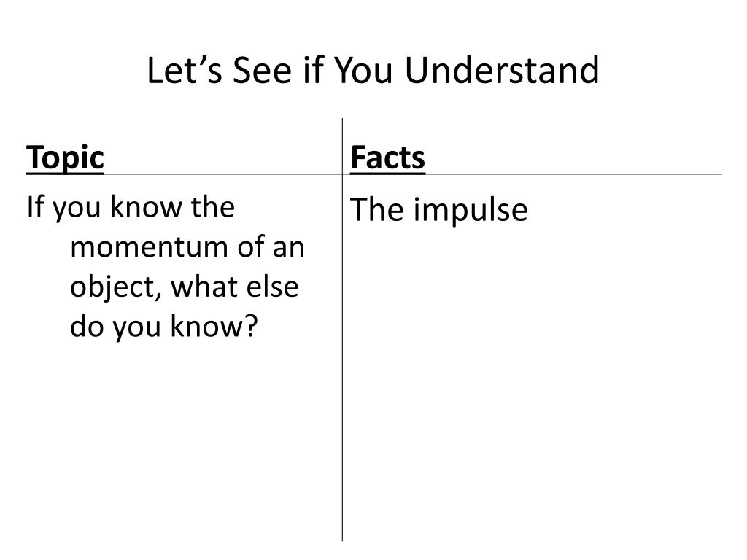Click the line 'do you know?'
747x560 pixels.
pos(164,327)
